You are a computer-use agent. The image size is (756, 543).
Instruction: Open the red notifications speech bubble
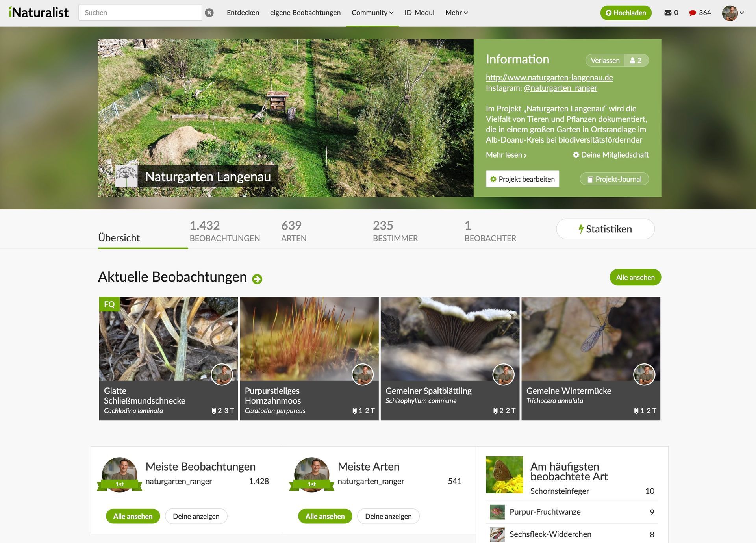[693, 13]
